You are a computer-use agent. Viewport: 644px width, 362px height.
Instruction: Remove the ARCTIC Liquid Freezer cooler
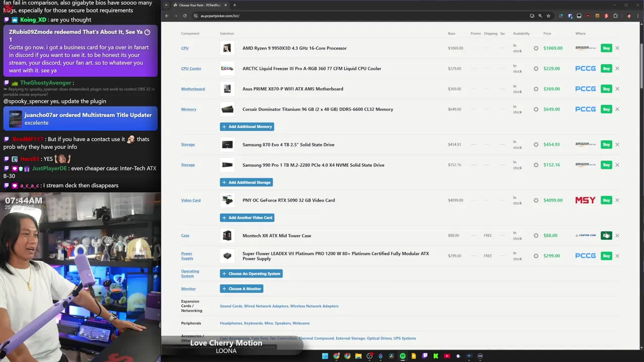[x=617, y=68]
